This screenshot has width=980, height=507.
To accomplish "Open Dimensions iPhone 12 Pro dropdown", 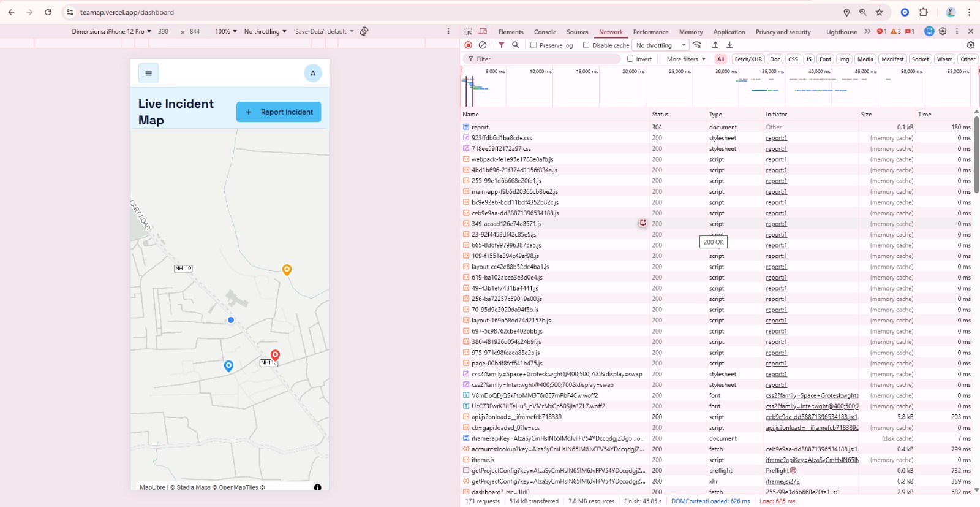I will 111,31.
